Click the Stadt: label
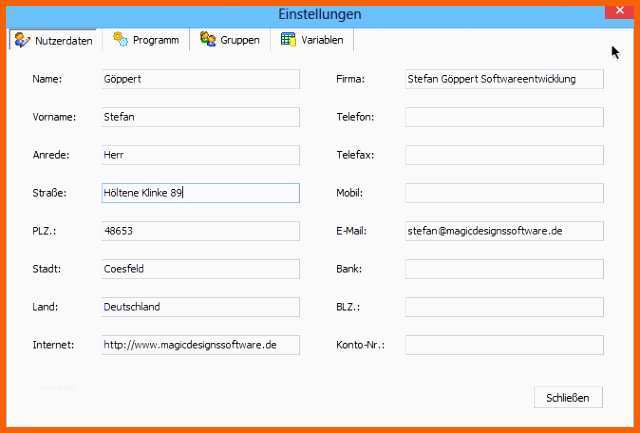 click(x=47, y=269)
